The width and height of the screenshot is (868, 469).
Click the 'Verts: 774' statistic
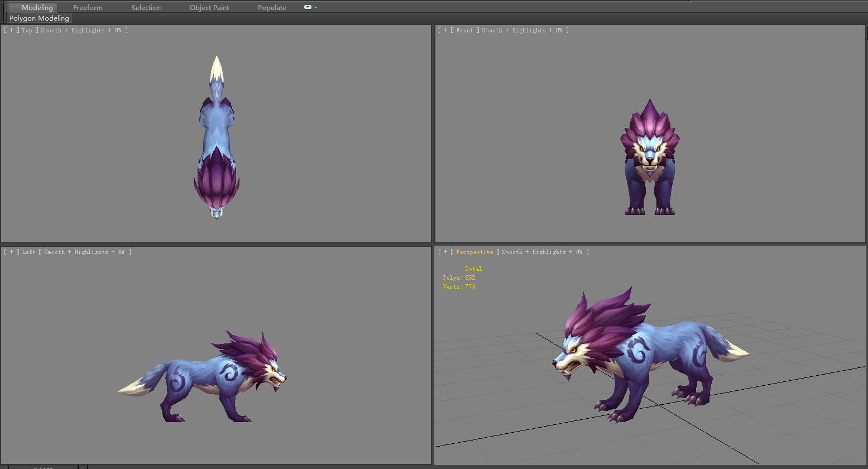pos(459,286)
